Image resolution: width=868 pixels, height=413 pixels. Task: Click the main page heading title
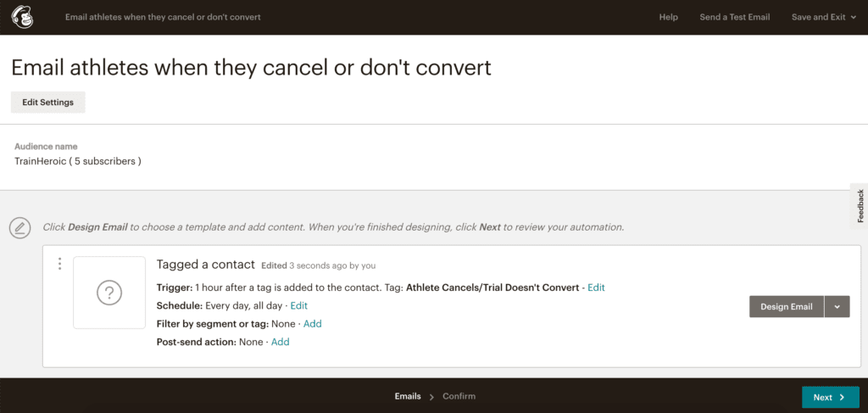[x=251, y=68]
